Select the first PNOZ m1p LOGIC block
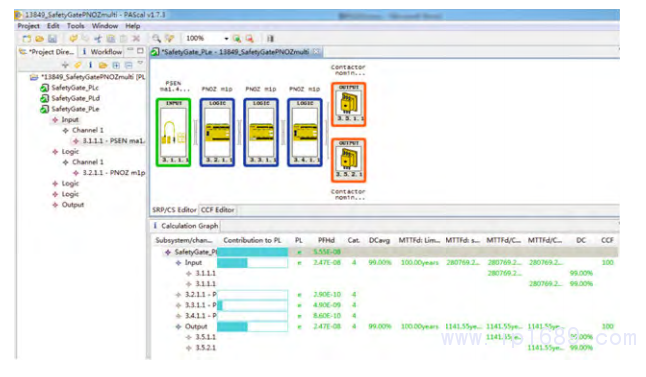This screenshot has height=377, width=646. [217, 132]
